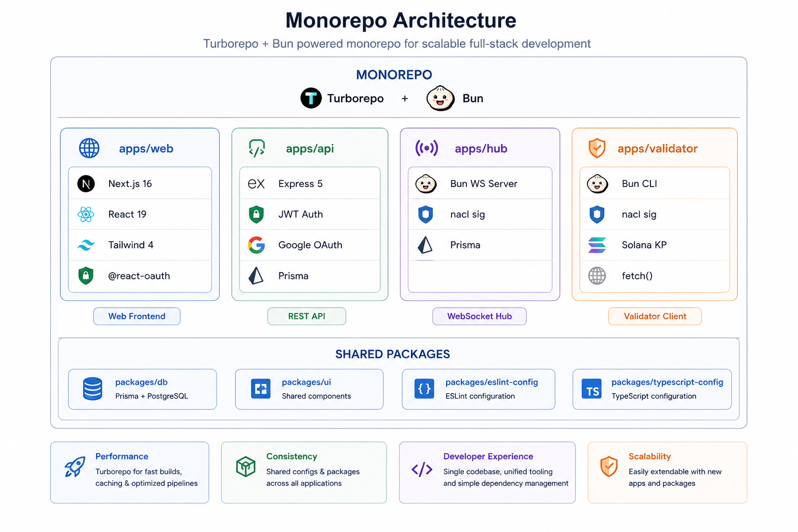Click the database icon in packages/db
798x532 pixels.
pyautogui.click(x=92, y=389)
